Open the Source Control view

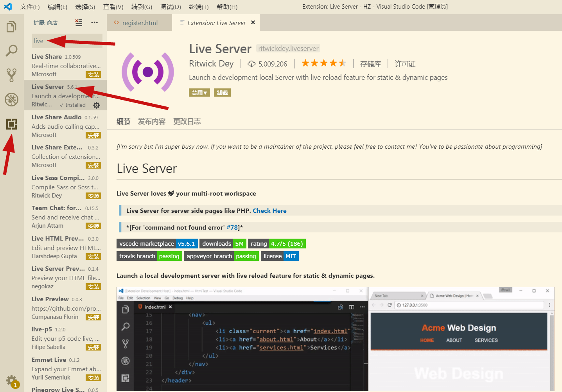(11, 75)
